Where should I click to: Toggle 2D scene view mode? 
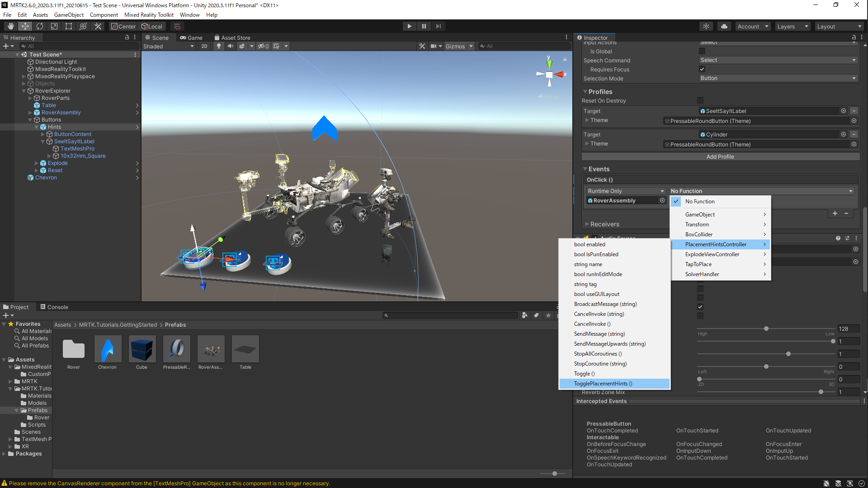[204, 46]
